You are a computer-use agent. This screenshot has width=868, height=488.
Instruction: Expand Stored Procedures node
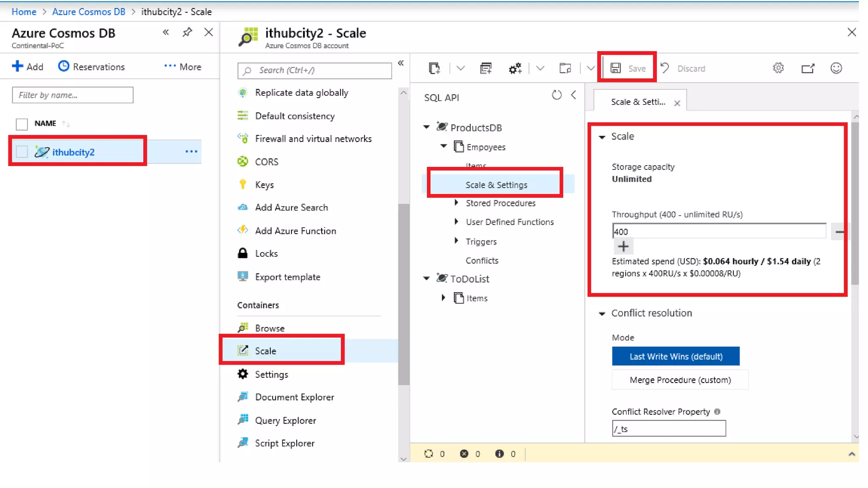pos(456,202)
